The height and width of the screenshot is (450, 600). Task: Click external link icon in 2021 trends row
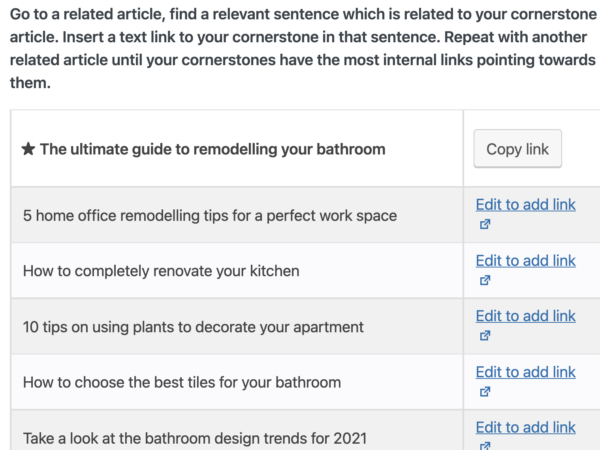[485, 446]
